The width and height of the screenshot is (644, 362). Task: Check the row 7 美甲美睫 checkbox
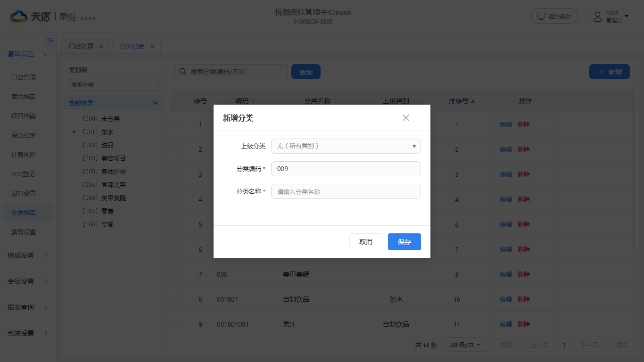[179, 274]
